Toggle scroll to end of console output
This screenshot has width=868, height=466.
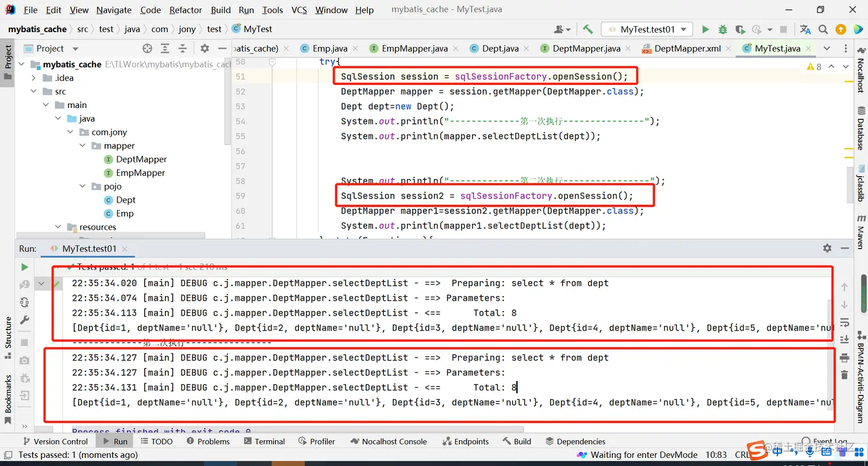(x=844, y=340)
